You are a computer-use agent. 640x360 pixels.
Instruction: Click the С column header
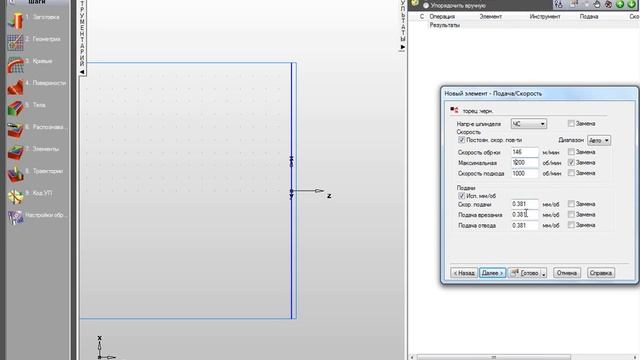pyautogui.click(x=422, y=16)
